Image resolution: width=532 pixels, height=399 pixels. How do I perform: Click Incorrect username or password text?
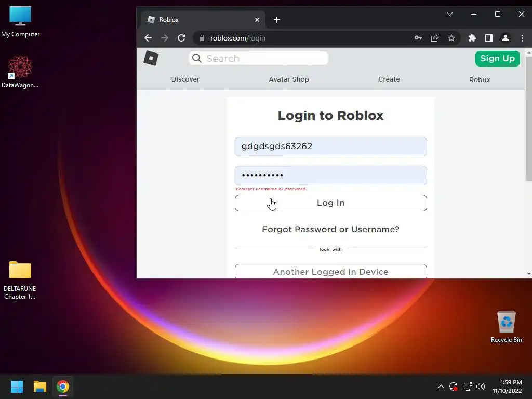(270, 189)
